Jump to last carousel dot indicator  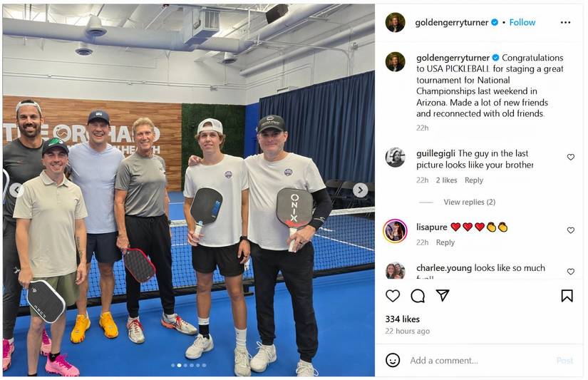pos(204,365)
